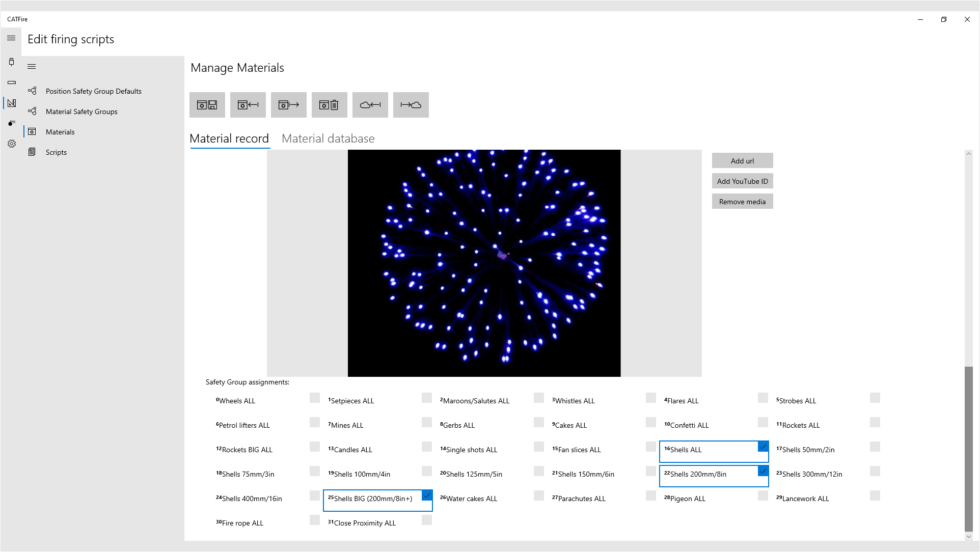Click the download from cloud icon
The height and width of the screenshot is (552, 980).
click(x=370, y=105)
